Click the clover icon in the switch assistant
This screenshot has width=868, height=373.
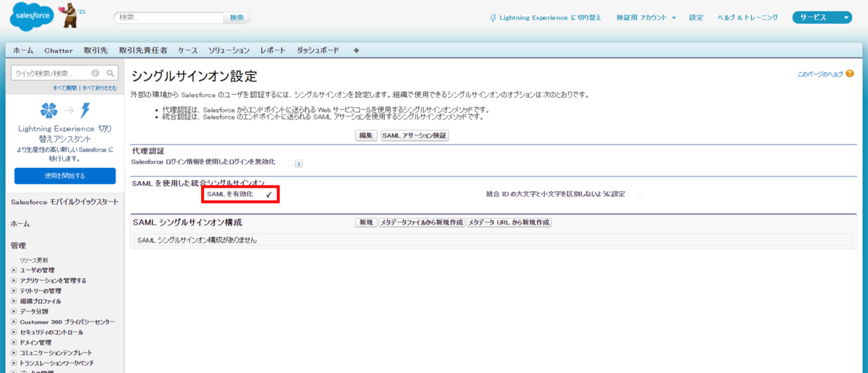pyautogui.click(x=49, y=111)
